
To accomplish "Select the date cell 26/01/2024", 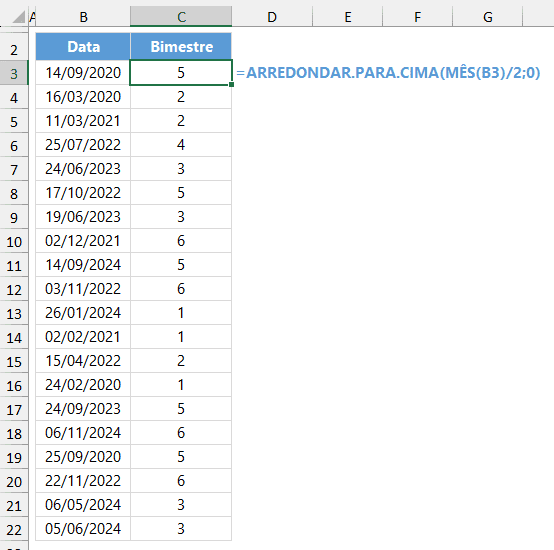I will tap(83, 313).
